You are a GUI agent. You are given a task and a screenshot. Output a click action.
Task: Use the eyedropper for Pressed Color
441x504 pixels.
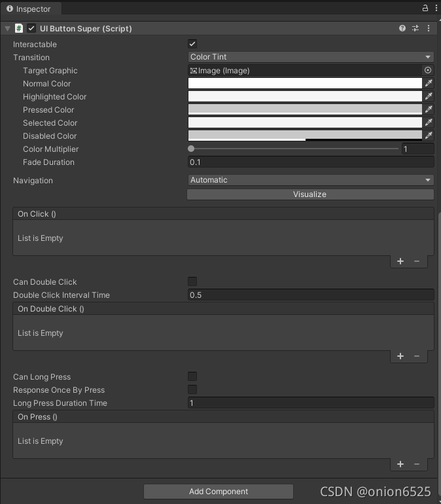(x=429, y=109)
